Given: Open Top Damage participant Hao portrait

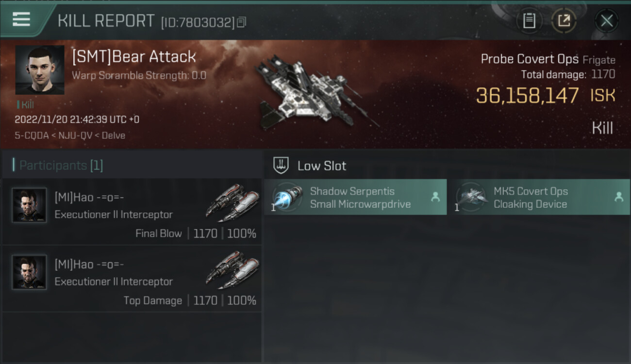Looking at the screenshot, I should tap(29, 272).
